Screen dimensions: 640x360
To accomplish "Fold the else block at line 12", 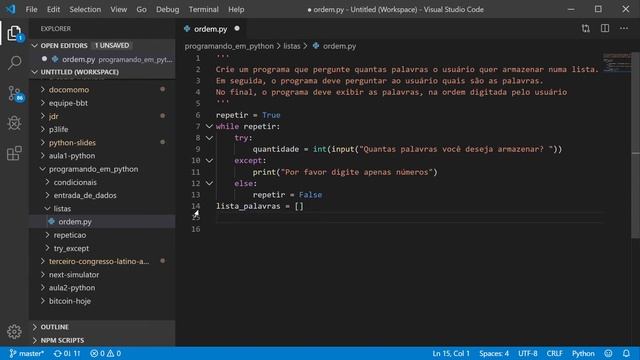I will pos(209,184).
